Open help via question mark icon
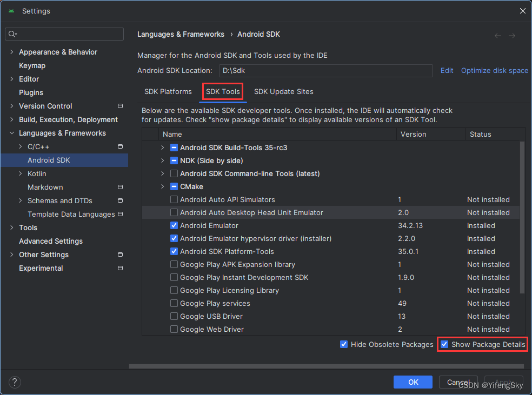The width and height of the screenshot is (532, 395). 15,382
